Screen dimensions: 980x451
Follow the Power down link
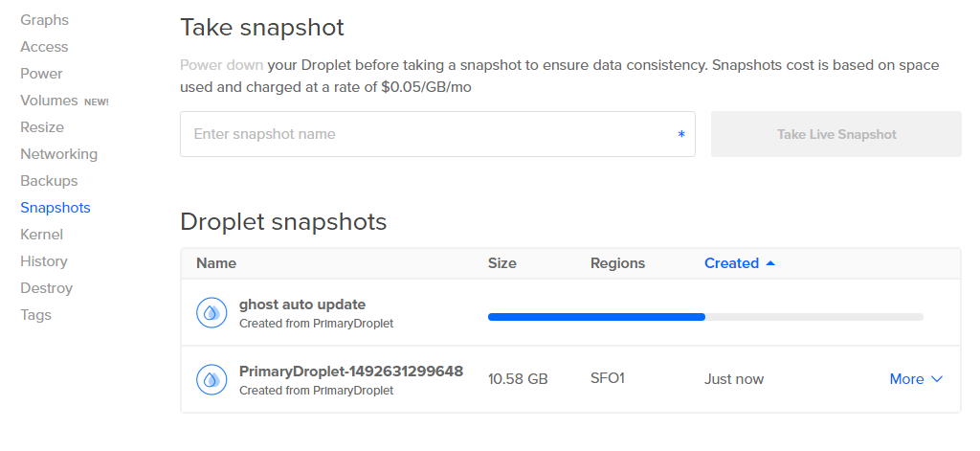point(221,65)
